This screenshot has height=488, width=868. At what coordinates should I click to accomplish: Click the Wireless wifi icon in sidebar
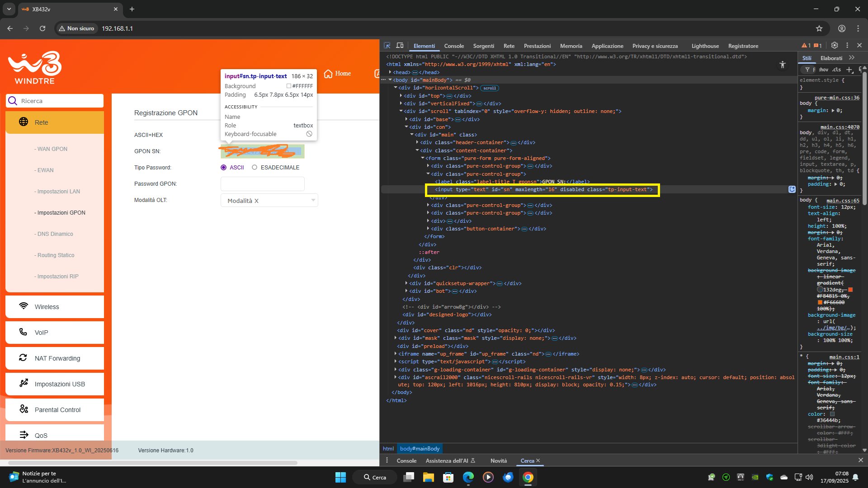pyautogui.click(x=24, y=306)
